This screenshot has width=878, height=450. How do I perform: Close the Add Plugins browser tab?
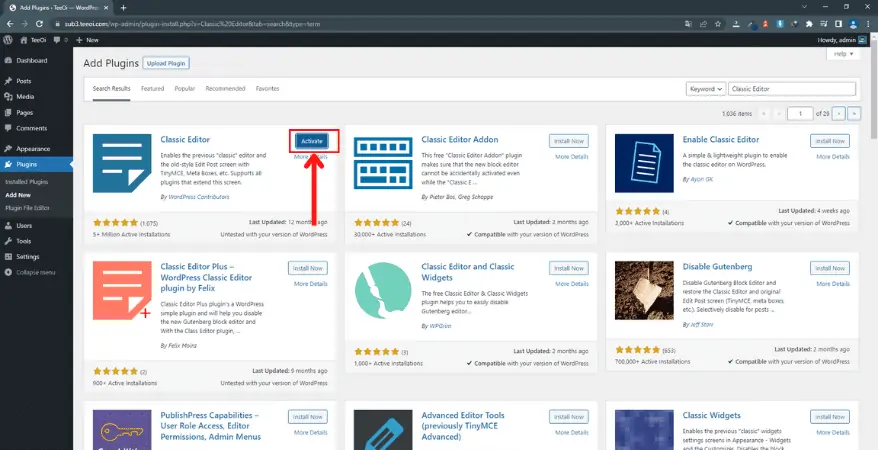108,8
